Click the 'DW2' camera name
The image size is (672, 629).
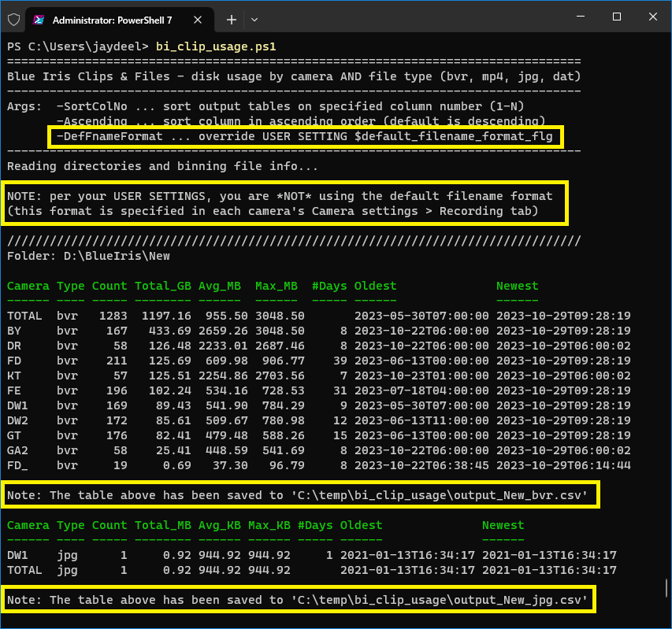click(17, 420)
